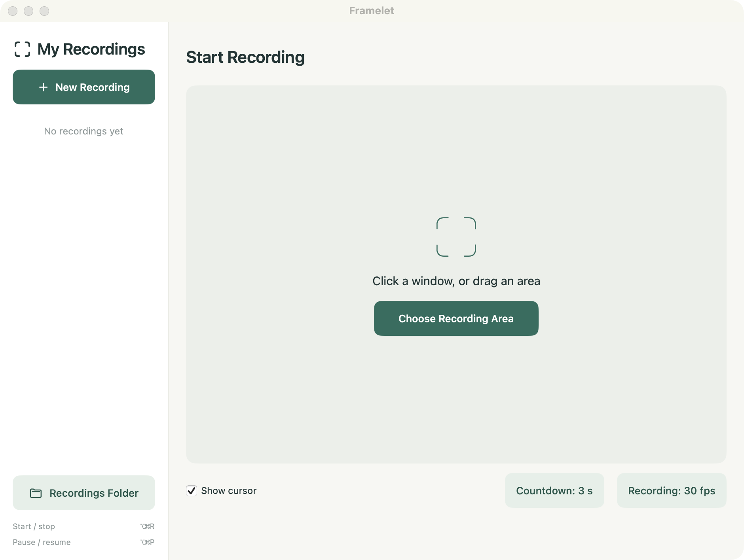744x560 pixels.
Task: Click the My Recordings heading
Action: 91,49
